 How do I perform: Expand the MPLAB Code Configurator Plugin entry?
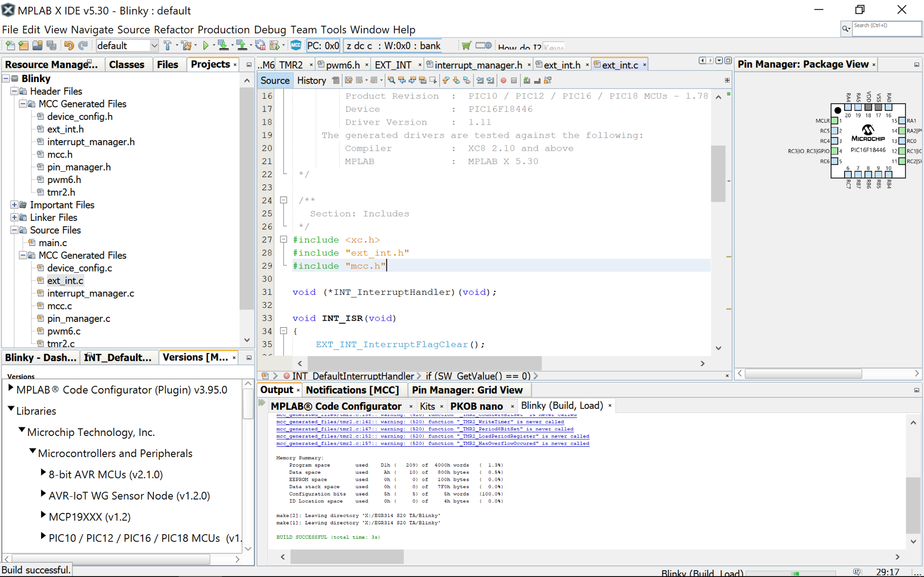coord(11,388)
